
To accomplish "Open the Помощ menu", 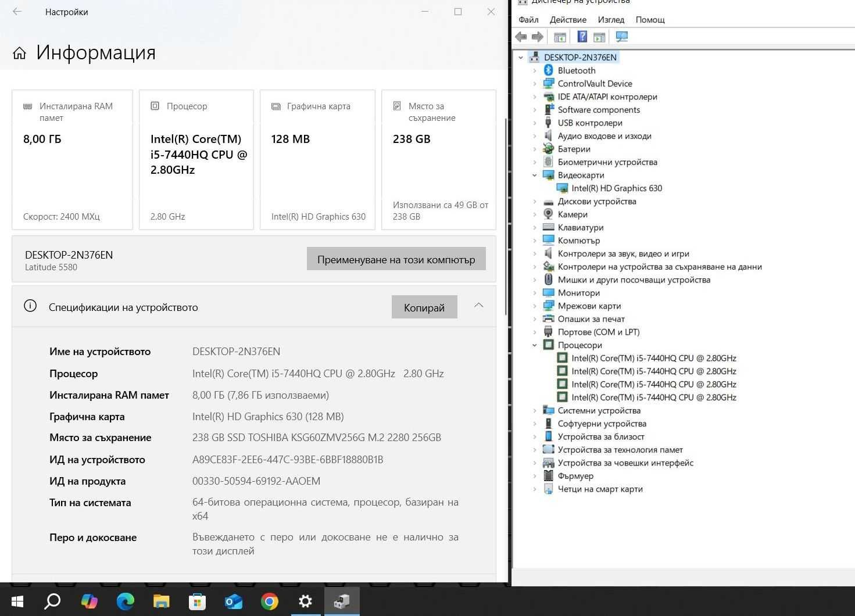I will pos(650,20).
